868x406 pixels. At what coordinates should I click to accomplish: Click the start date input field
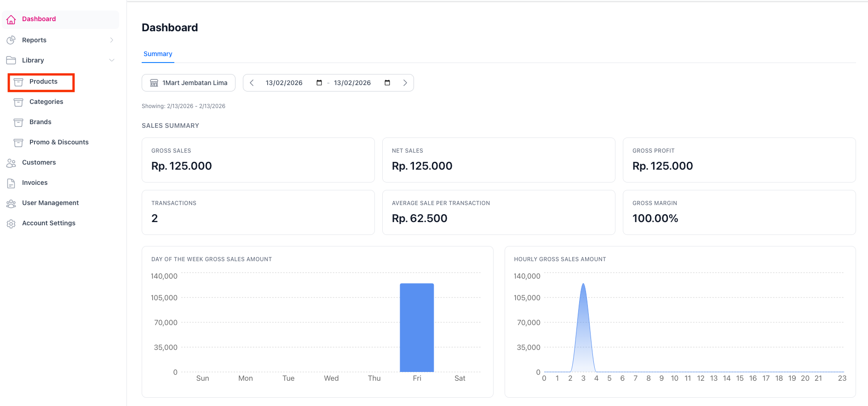tap(284, 83)
